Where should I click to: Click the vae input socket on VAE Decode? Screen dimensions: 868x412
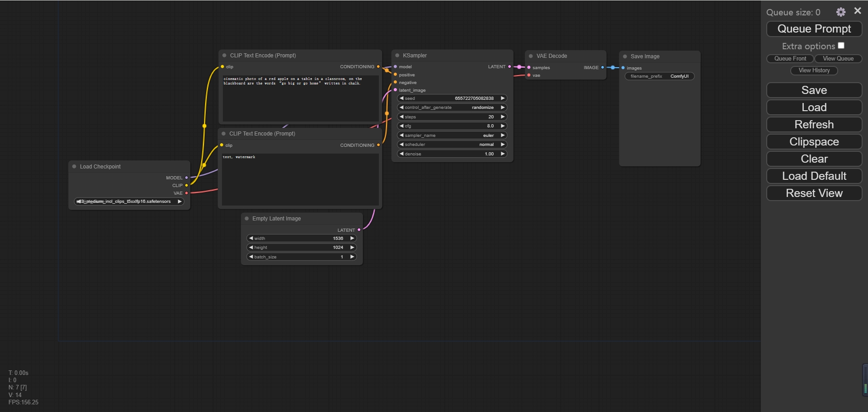tap(529, 75)
